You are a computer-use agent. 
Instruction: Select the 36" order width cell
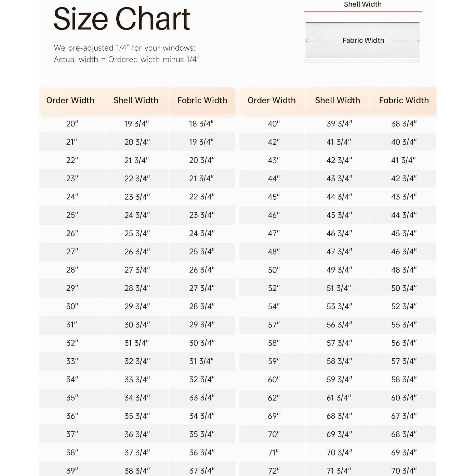point(72,416)
